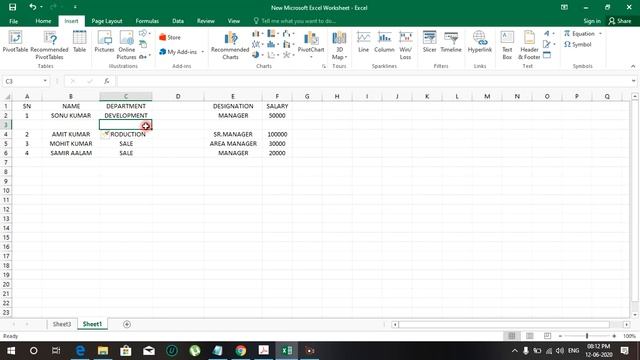Save the workbook from quick access toolbar
640x360 pixels.
(x=12, y=7)
